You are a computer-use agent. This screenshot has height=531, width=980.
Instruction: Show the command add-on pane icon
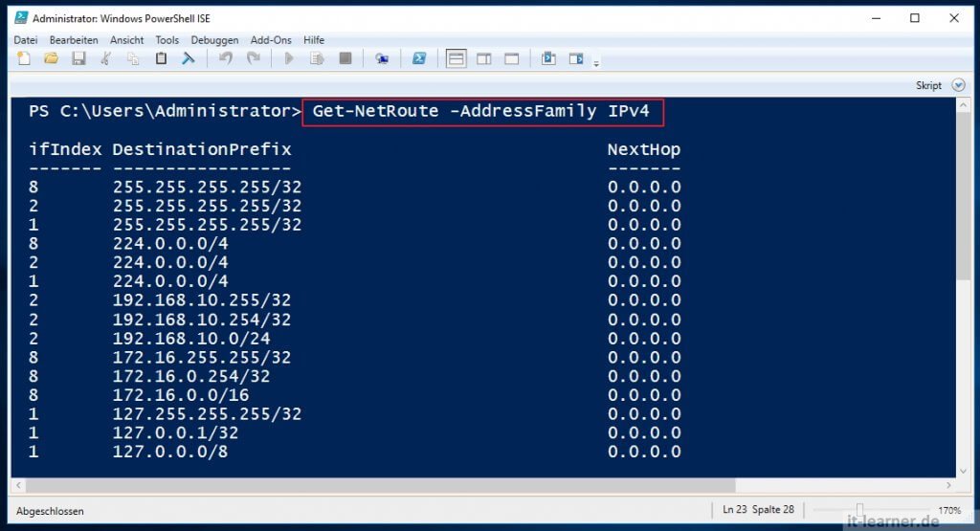575,58
